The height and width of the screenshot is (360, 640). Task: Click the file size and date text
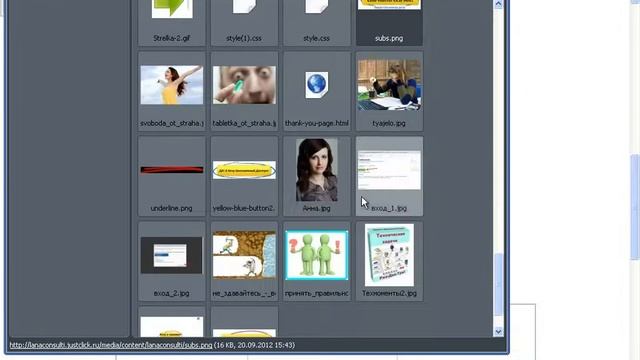click(x=254, y=345)
